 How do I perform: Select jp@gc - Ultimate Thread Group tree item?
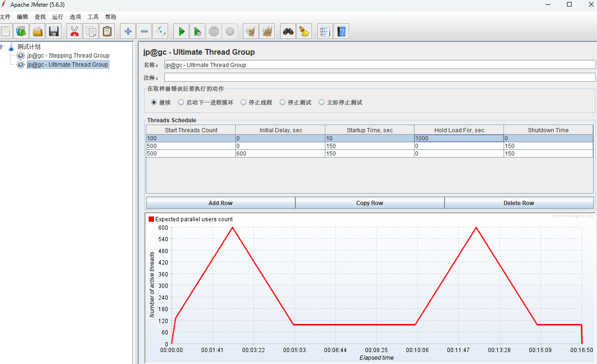68,65
